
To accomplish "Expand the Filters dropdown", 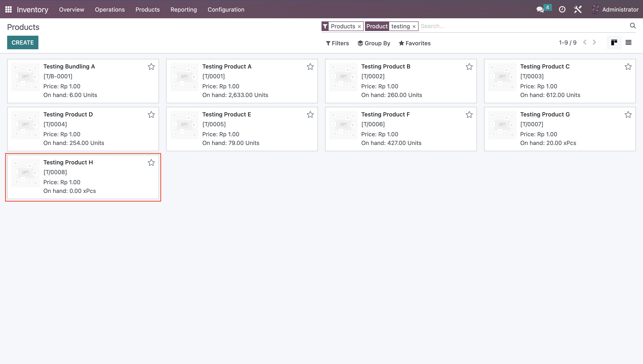I will (x=337, y=43).
